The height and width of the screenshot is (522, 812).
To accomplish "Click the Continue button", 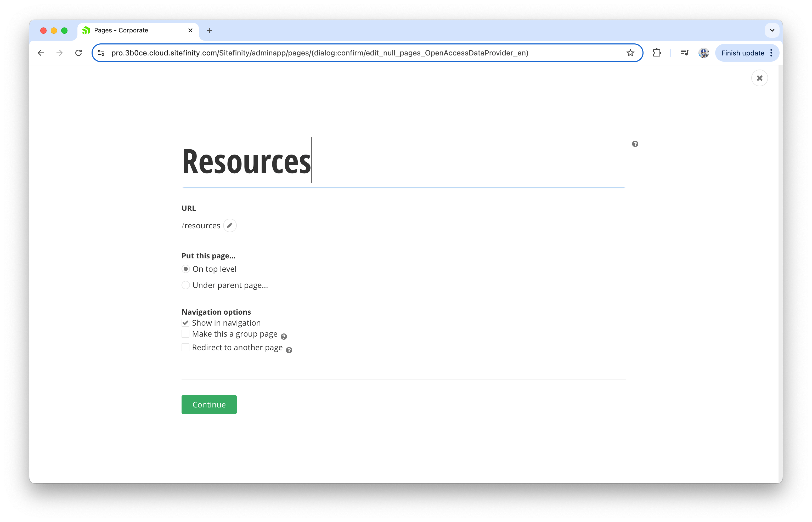I will click(209, 404).
